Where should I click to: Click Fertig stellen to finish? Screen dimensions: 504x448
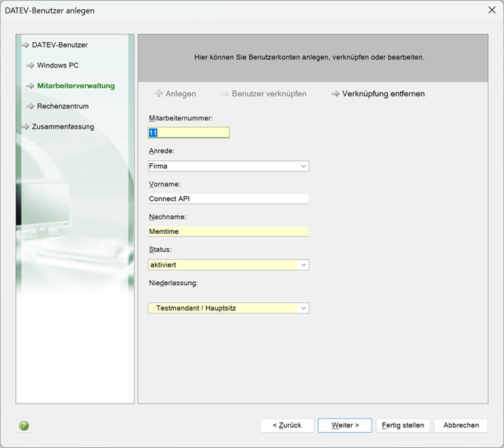pyautogui.click(x=402, y=425)
